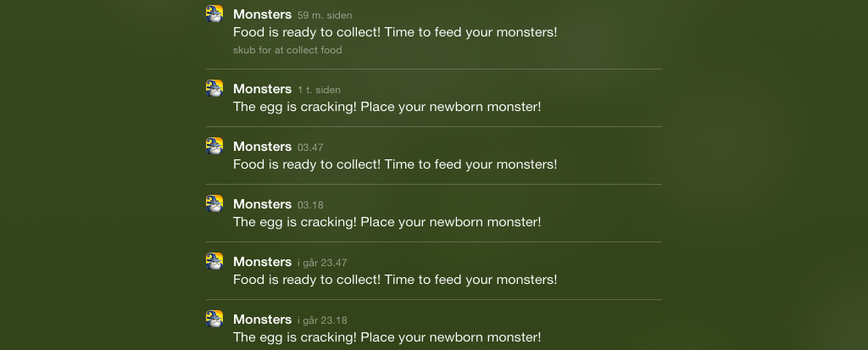Tap the 'i går 23.47' timestamp

(x=322, y=263)
